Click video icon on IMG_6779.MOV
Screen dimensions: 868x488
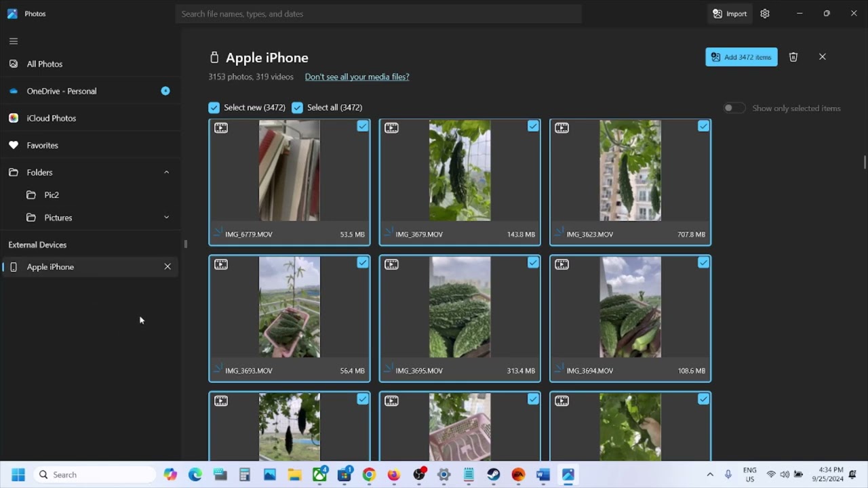(221, 127)
